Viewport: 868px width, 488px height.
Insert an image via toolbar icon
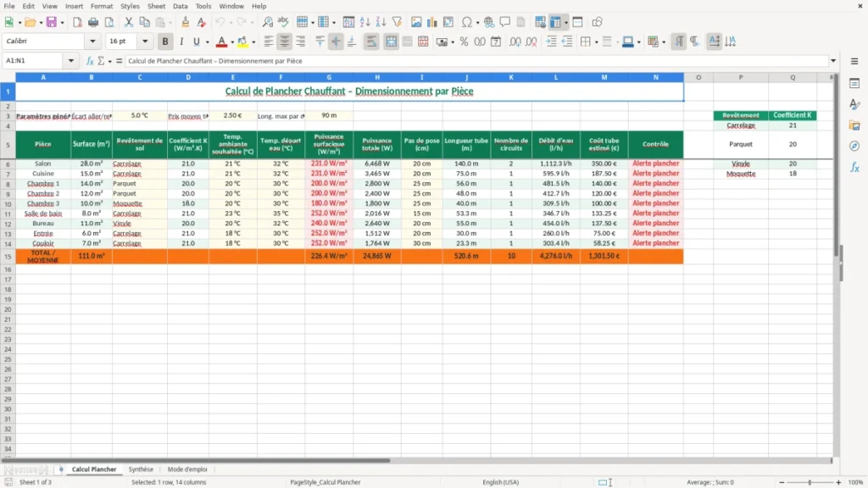tap(416, 22)
